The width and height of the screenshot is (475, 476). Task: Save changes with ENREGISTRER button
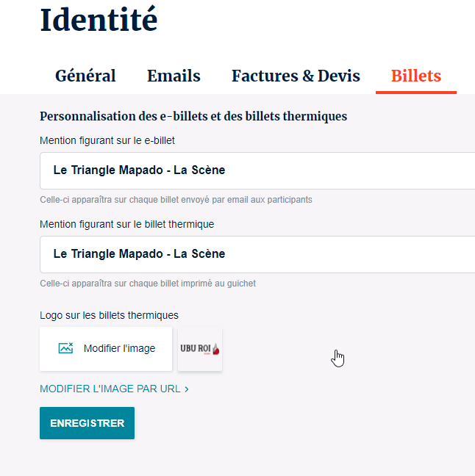pos(87,423)
